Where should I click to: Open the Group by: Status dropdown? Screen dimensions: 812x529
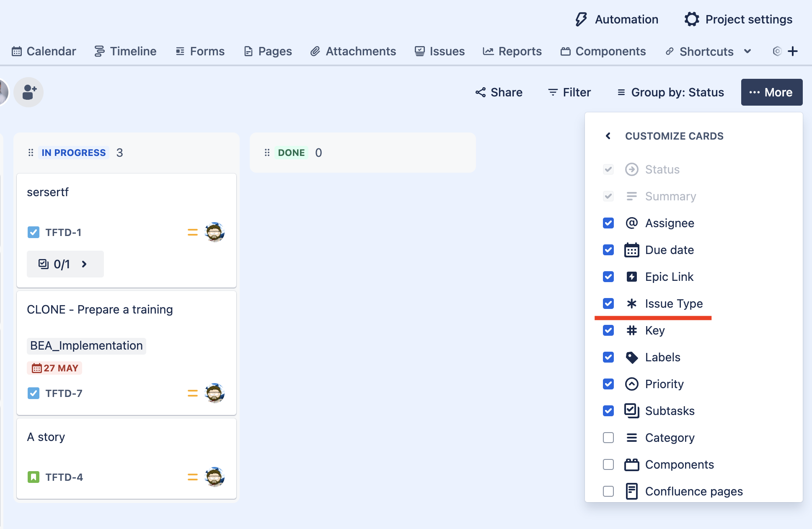pyautogui.click(x=670, y=92)
